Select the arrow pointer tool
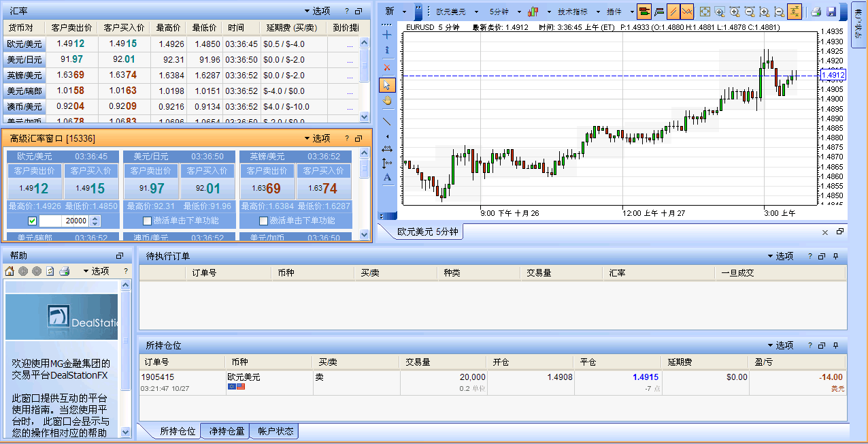This screenshot has height=444, width=868. pos(387,84)
